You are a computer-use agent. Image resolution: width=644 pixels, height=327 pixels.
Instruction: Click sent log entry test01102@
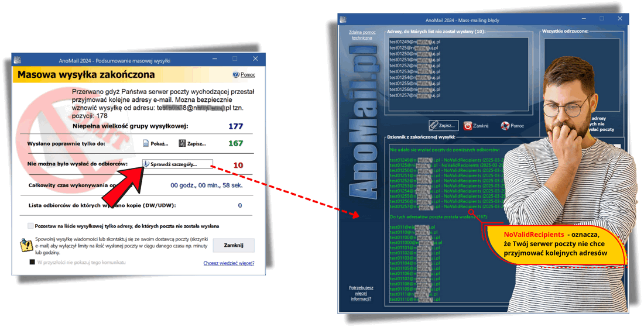[415, 253]
